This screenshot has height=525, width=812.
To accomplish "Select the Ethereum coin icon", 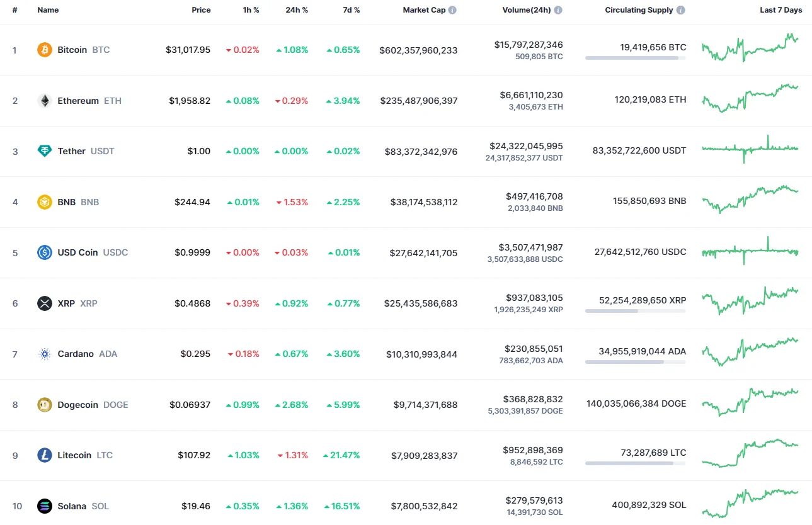I will pyautogui.click(x=44, y=101).
